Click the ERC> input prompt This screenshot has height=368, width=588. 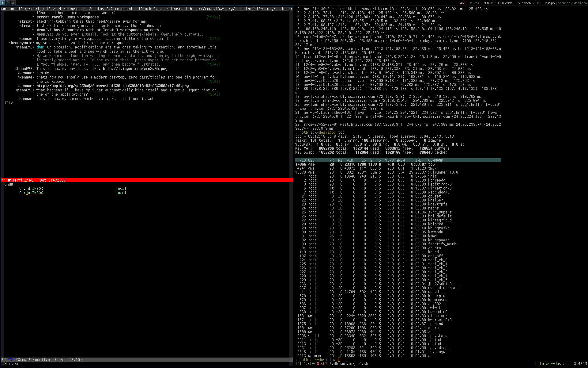click(9, 103)
